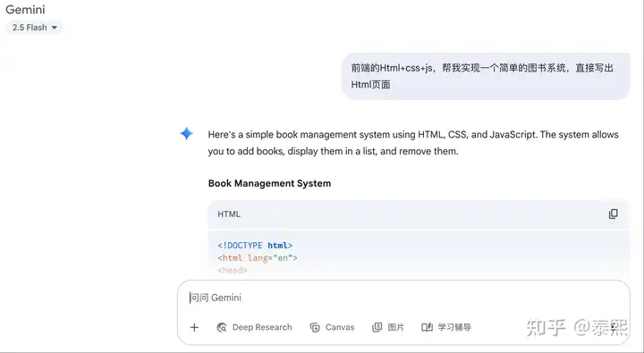Click the Book Management System heading
Viewport: 644px width, 353px height.
point(269,183)
